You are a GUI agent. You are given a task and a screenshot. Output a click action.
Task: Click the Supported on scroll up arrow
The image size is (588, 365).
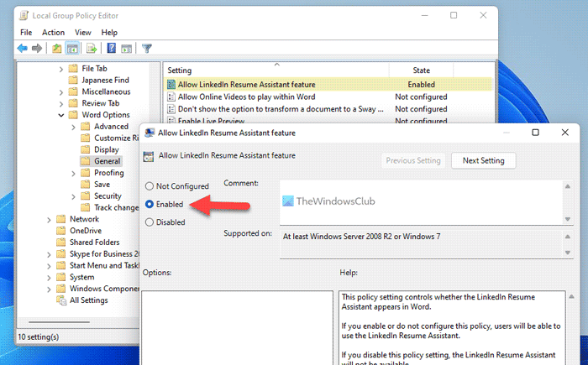568,237
